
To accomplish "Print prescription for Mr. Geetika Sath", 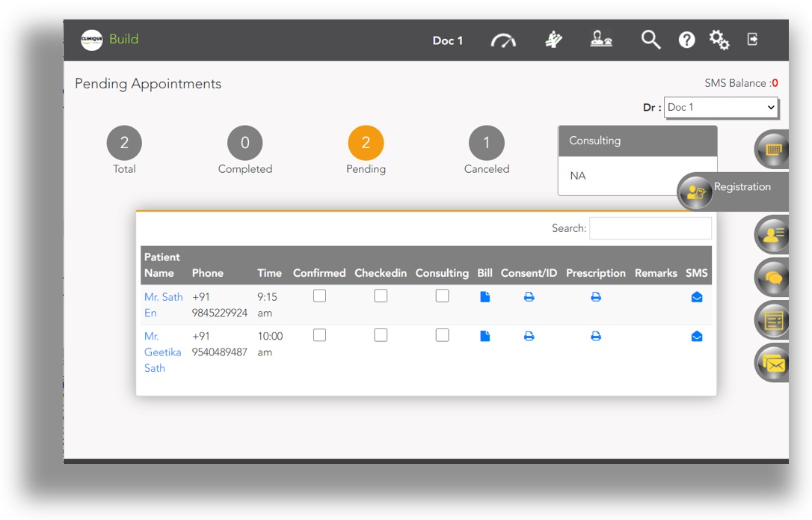I will (x=596, y=337).
